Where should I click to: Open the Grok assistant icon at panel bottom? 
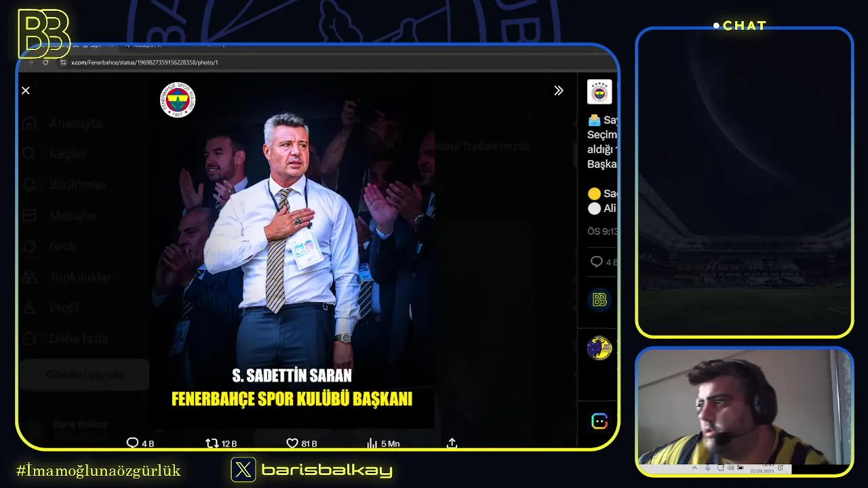pos(599,421)
